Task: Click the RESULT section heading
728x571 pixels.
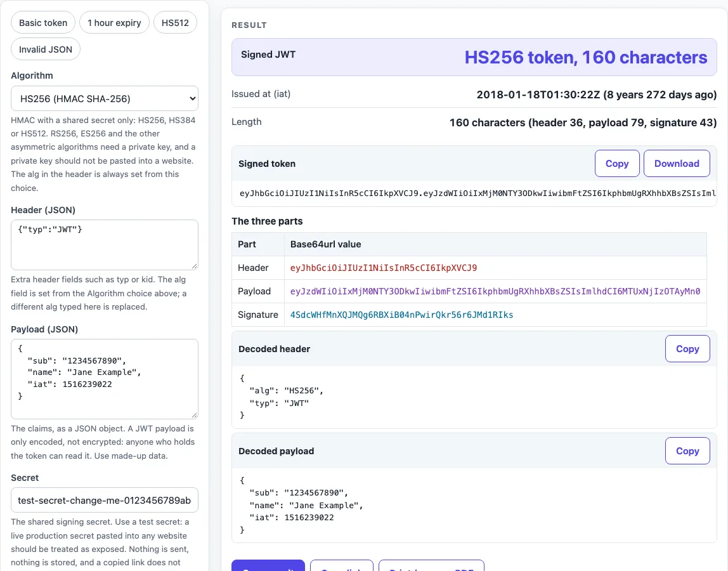Action: pyautogui.click(x=249, y=25)
